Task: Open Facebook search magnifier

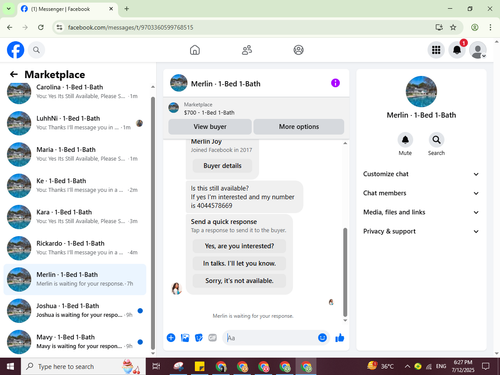Action: [36, 50]
